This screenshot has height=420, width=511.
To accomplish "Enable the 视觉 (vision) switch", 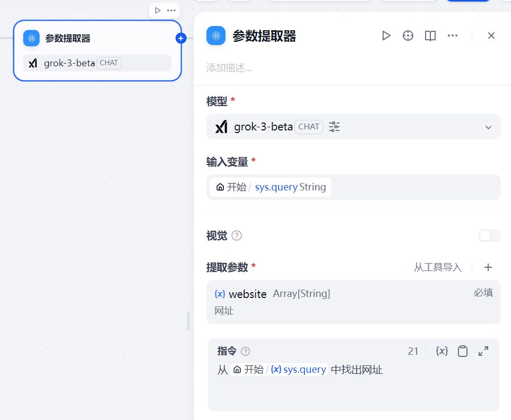I will 489,235.
